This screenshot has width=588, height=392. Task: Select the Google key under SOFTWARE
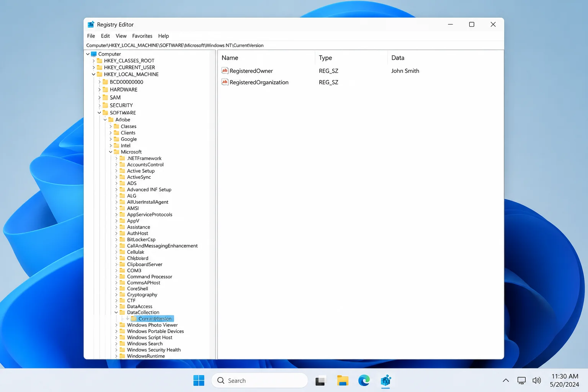129,139
